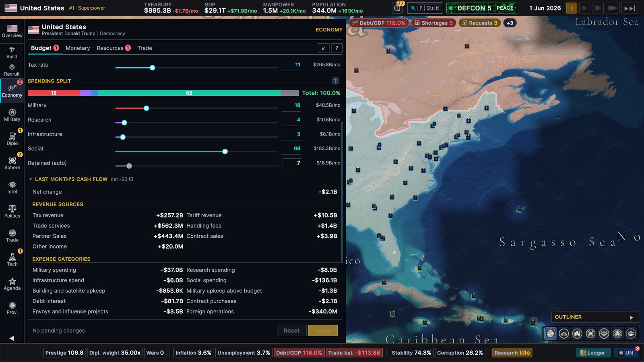Click the Apply button
The width and height of the screenshot is (644, 362).
[323, 331]
